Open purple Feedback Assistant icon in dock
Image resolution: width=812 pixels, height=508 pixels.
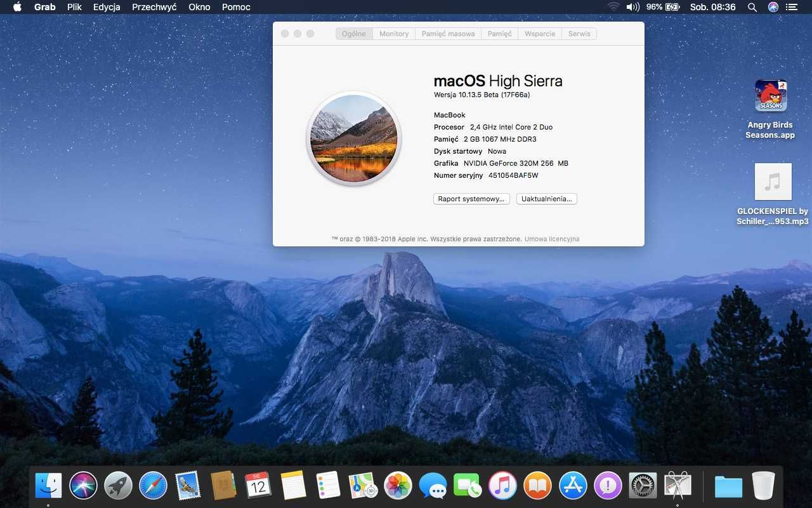point(608,486)
